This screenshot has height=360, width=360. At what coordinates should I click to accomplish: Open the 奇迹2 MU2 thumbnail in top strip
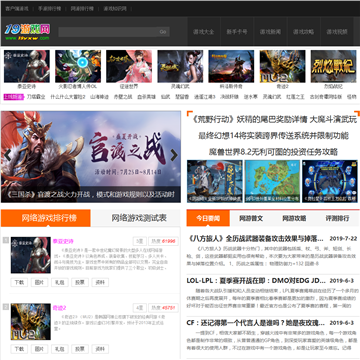coord(282,66)
